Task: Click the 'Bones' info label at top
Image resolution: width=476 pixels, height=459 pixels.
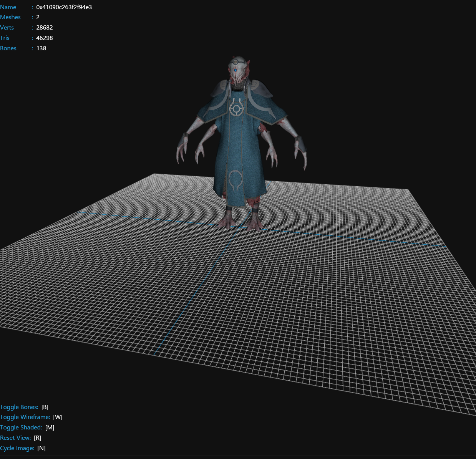Action: (x=8, y=48)
